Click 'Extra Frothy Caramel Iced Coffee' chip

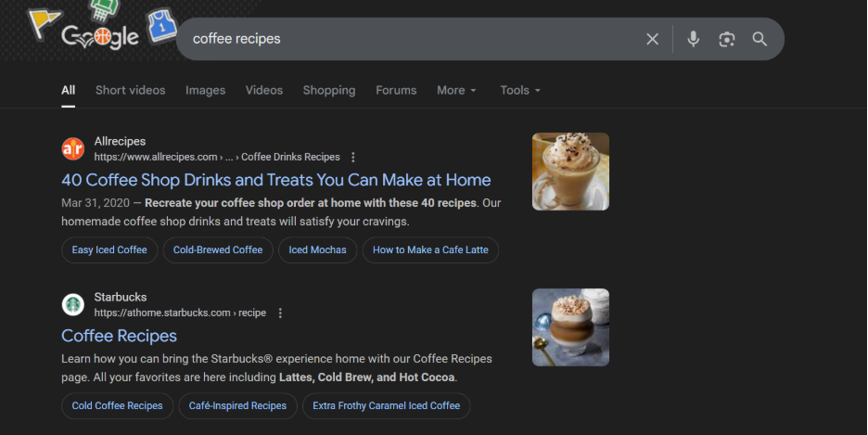tap(387, 405)
